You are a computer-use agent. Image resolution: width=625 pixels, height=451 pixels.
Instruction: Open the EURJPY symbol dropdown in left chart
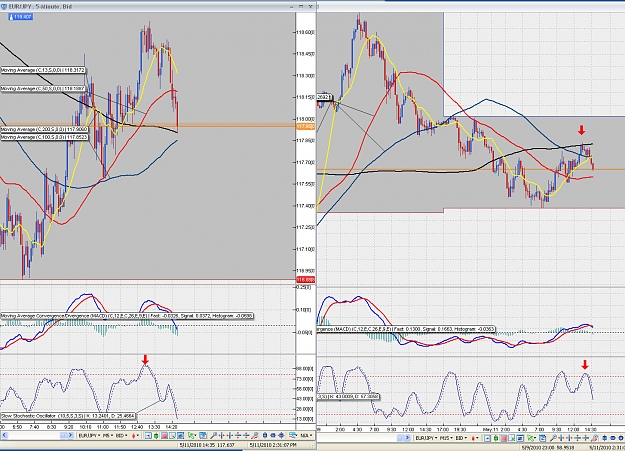89,435
